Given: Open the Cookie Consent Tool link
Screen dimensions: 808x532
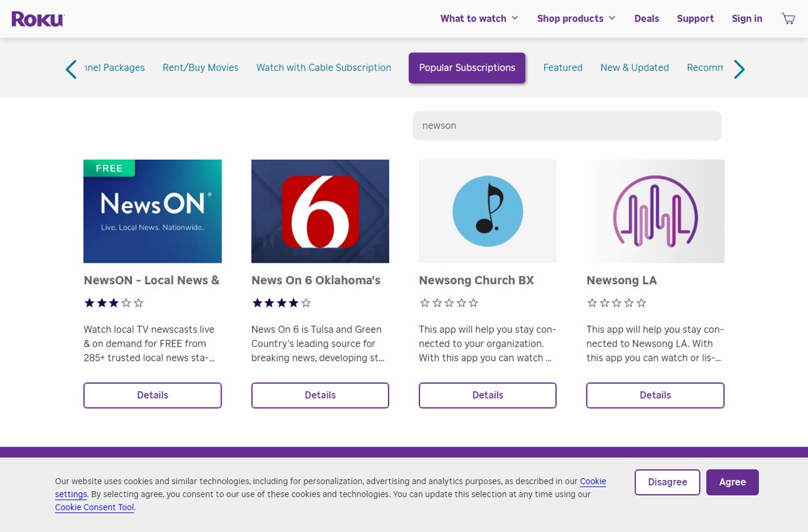Looking at the screenshot, I should (x=95, y=508).
